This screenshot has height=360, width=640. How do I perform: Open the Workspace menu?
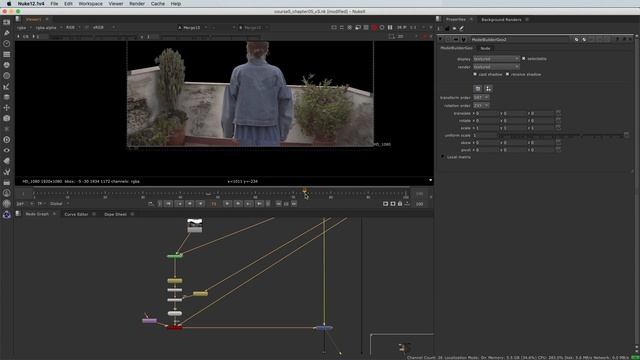pos(90,4)
